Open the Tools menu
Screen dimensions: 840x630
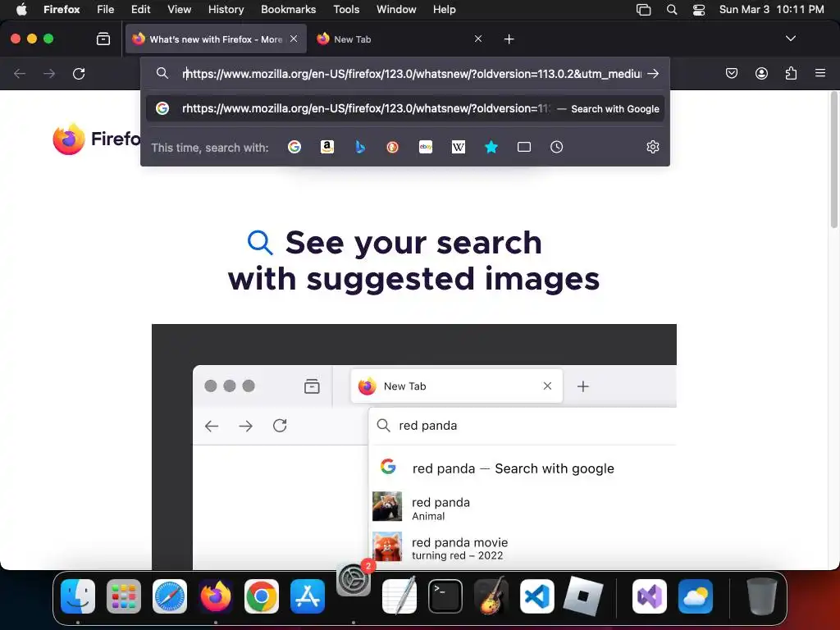(346, 9)
